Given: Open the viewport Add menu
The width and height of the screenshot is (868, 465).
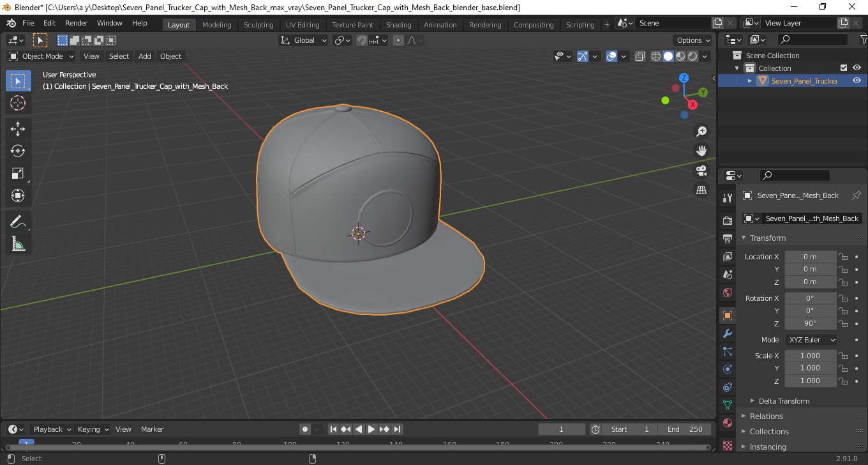Looking at the screenshot, I should point(145,56).
